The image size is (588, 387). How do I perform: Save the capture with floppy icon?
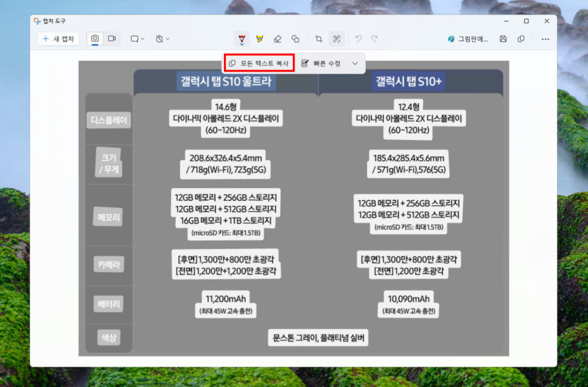pos(503,38)
